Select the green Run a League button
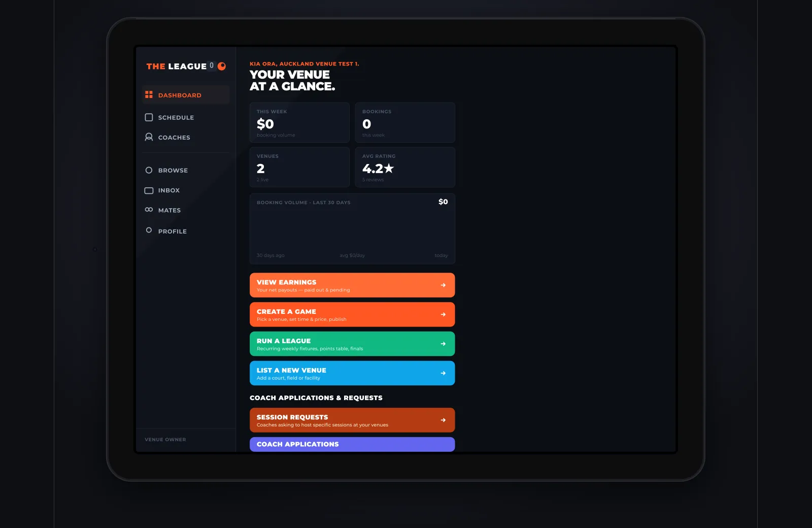 tap(352, 344)
